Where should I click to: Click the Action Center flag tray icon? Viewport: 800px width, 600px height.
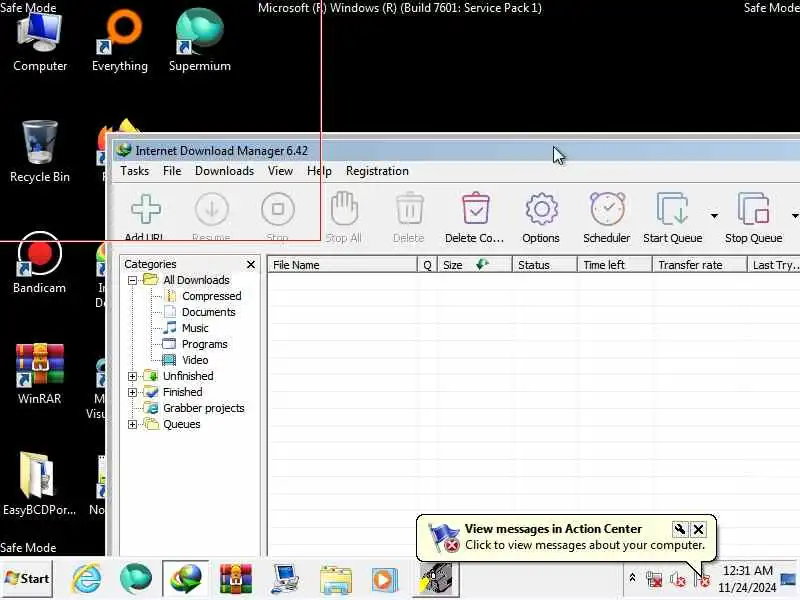click(x=702, y=579)
